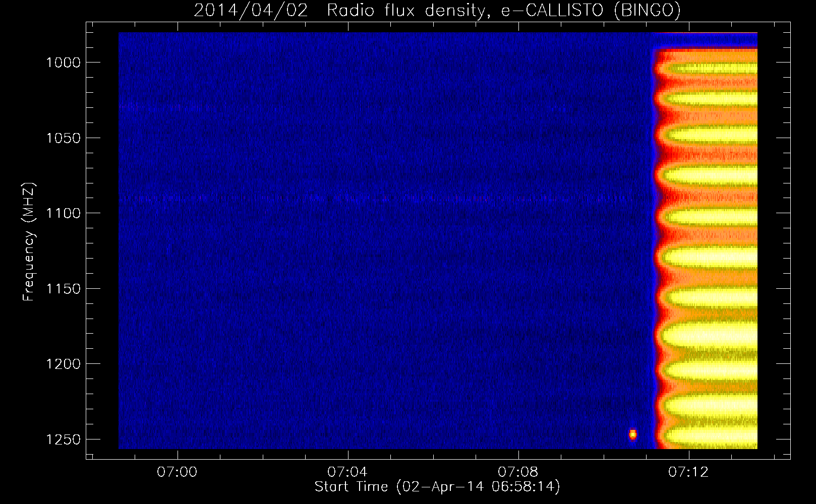Click the 1100 frequency tick label

[63, 213]
